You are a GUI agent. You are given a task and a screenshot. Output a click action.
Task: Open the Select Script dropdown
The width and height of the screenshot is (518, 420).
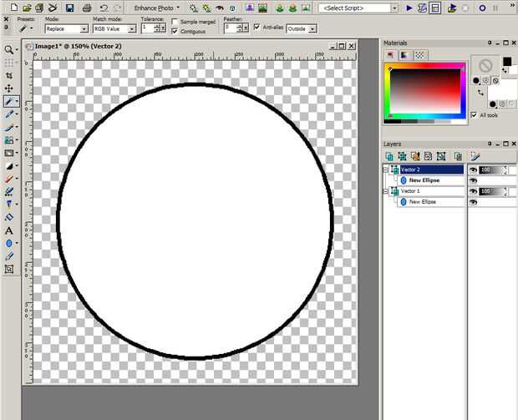[394, 8]
